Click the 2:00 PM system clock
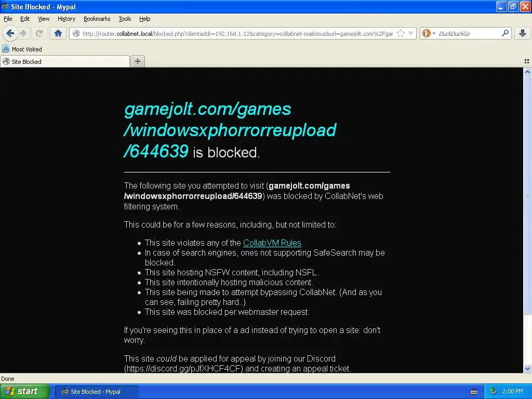 tap(512, 392)
